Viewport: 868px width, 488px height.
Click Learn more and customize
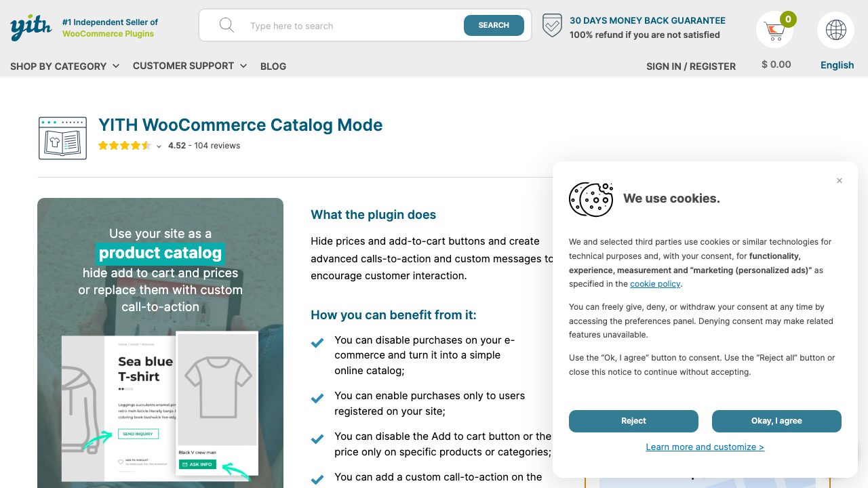click(705, 447)
